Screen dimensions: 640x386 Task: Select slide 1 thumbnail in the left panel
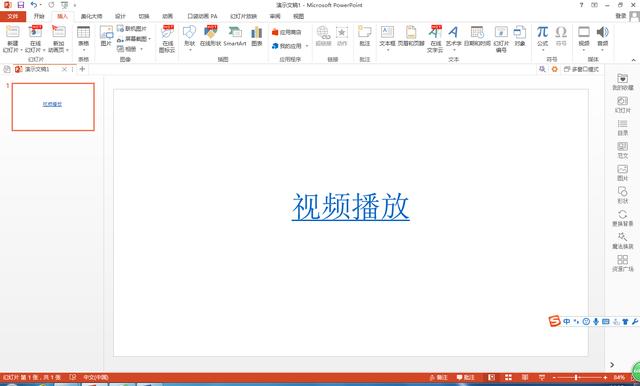pos(53,107)
